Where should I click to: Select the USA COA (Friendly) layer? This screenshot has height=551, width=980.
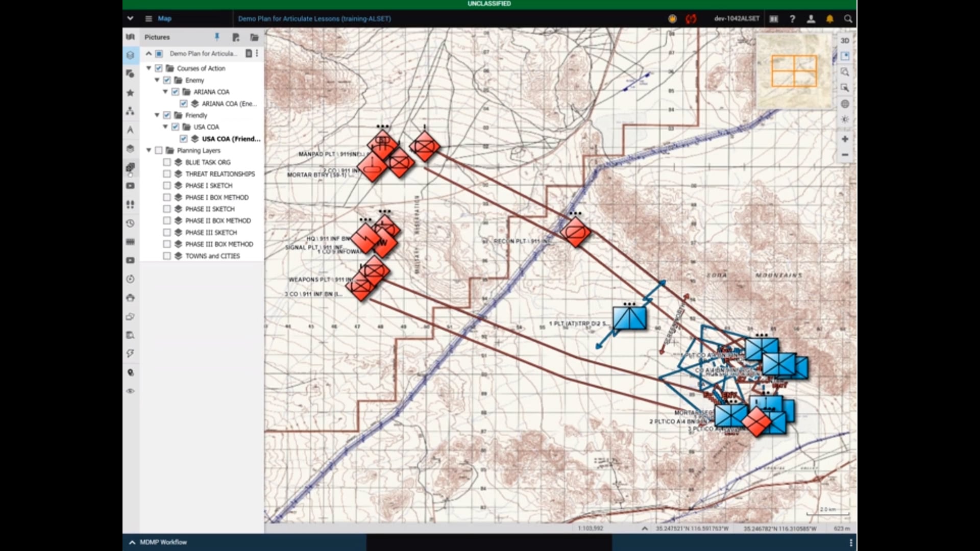tap(231, 139)
